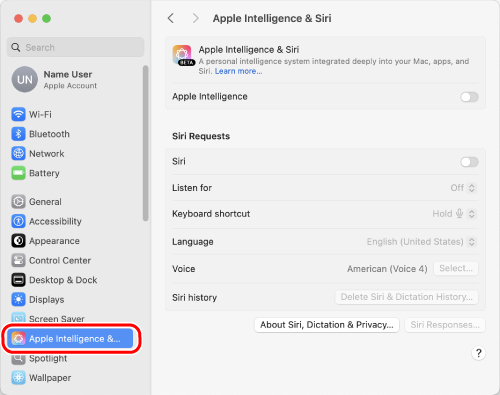The width and height of the screenshot is (500, 395).
Task: Open the Keyboard shortcut Hold popup
Action: pyautogui.click(x=454, y=214)
